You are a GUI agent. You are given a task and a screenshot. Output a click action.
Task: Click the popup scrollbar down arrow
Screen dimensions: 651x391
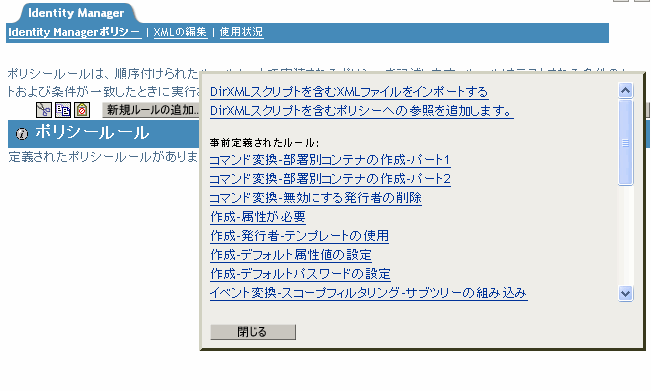(626, 293)
